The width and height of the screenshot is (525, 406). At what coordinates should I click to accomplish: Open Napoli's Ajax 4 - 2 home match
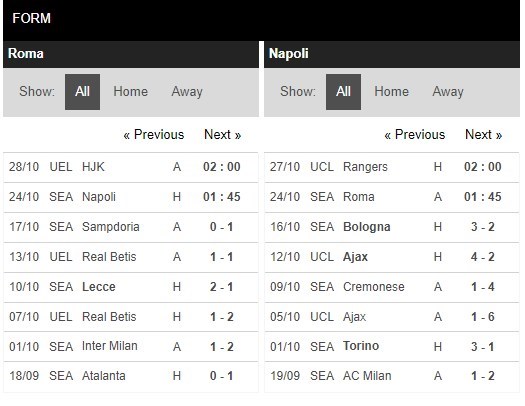click(392, 257)
